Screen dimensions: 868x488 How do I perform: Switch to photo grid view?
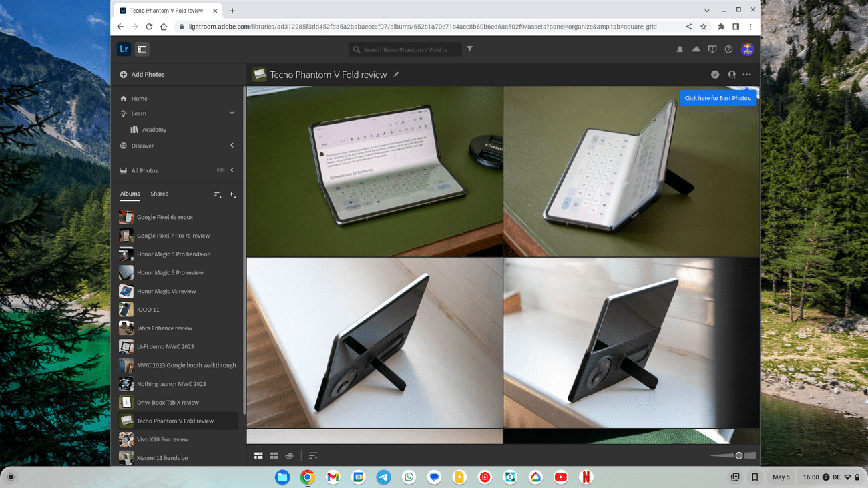258,455
